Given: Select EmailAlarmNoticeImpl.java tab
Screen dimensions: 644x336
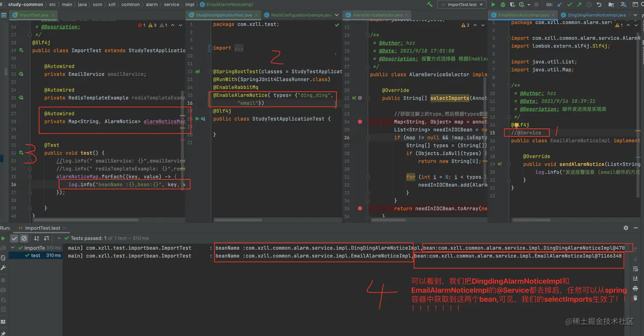Looking at the screenshot, I should tap(523, 15).
